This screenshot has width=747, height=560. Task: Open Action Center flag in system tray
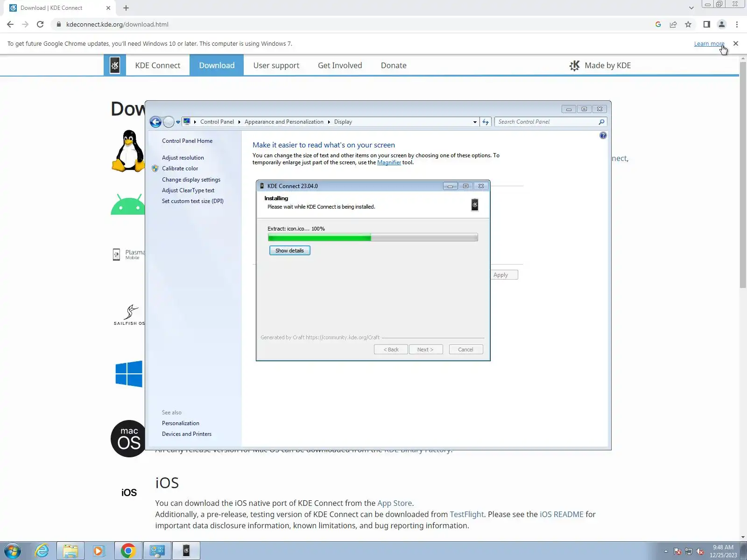677,552
